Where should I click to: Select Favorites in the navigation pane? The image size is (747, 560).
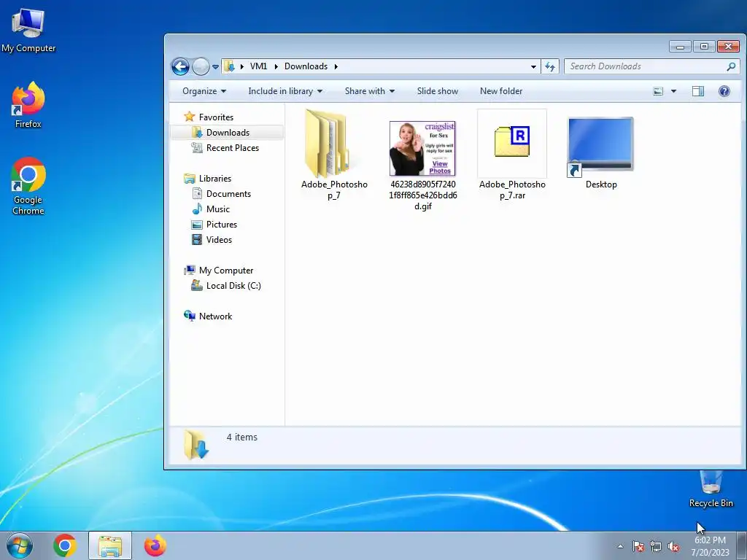216,117
